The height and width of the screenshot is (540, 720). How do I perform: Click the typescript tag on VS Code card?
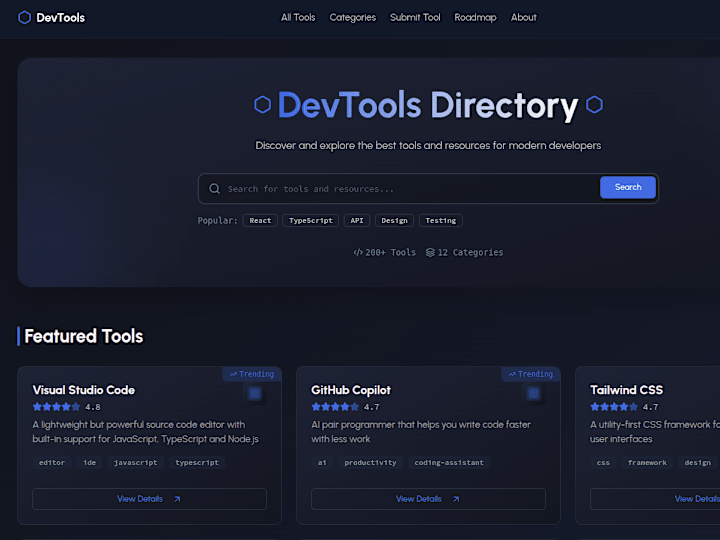click(197, 462)
